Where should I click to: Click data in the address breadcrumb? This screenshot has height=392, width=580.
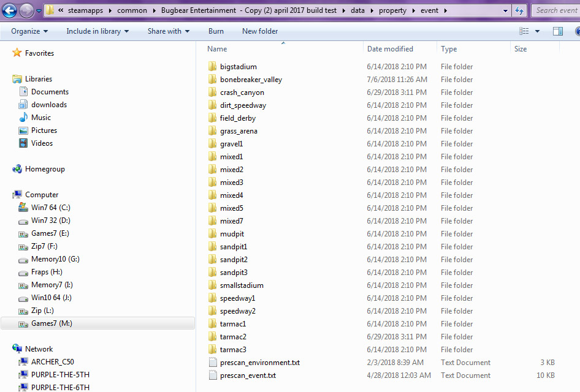[357, 10]
